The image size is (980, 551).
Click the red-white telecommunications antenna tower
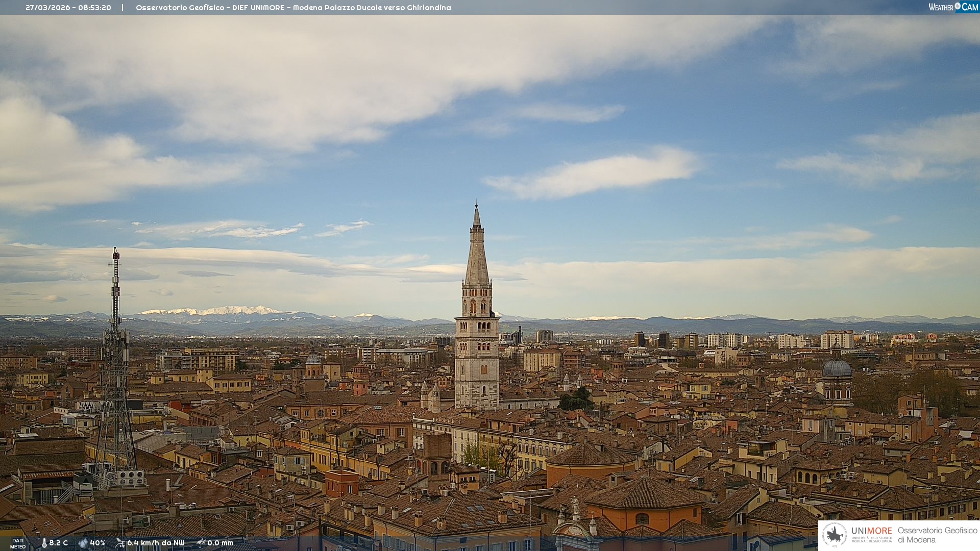click(116, 286)
